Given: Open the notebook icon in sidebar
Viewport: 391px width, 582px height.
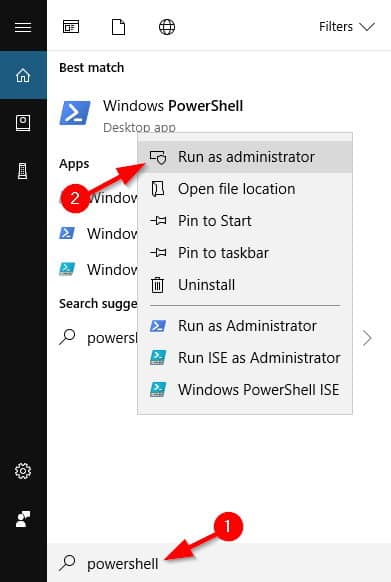Looking at the screenshot, I should pos(23,123).
